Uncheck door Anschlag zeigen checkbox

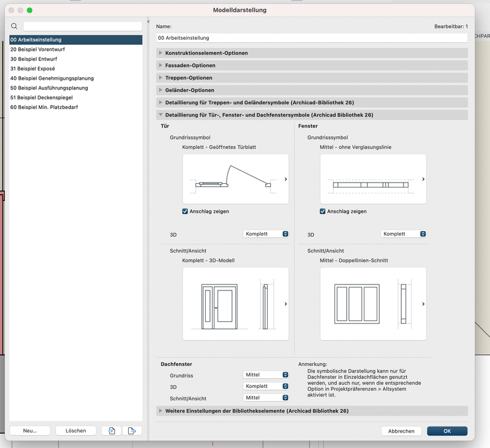186,211
